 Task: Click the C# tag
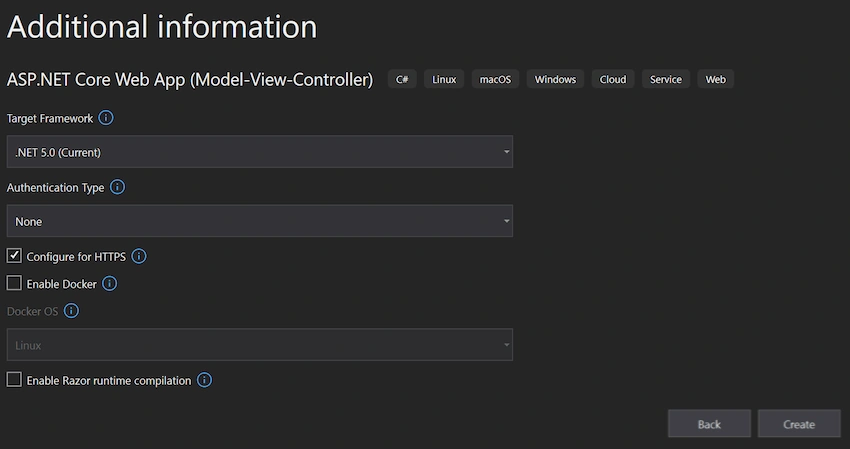click(402, 79)
